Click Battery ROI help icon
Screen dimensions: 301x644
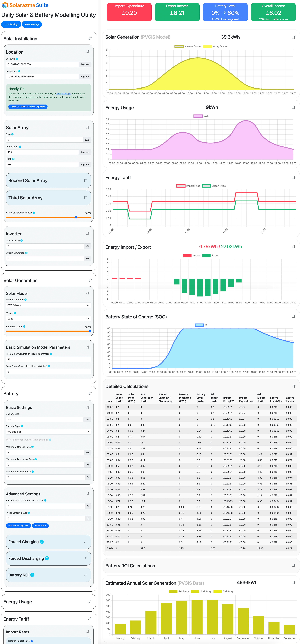[x=32, y=575]
